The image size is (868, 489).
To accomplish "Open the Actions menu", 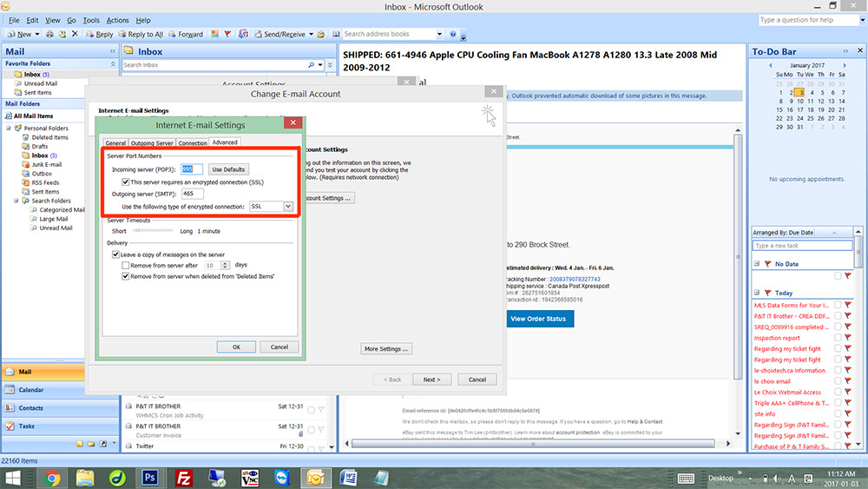I will 117,21.
